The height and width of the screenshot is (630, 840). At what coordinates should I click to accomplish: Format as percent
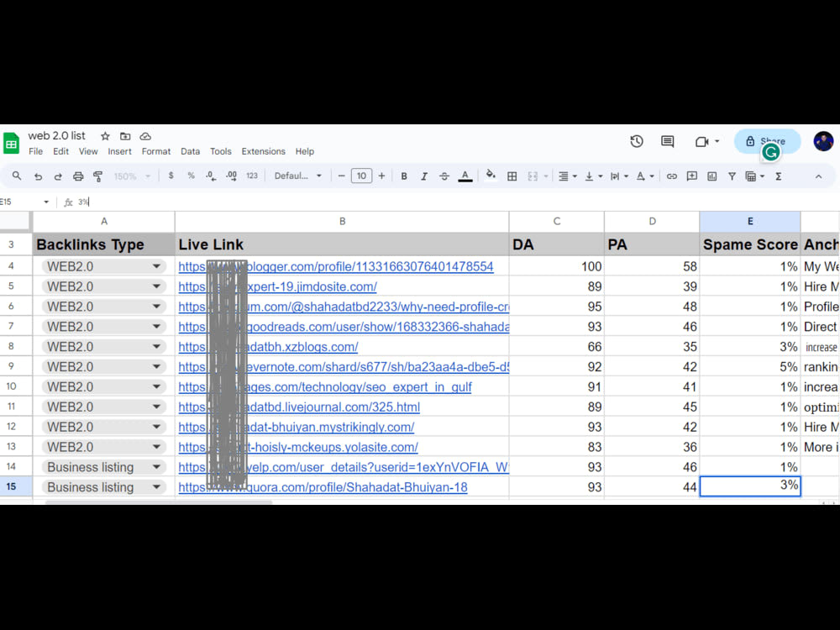(x=191, y=176)
